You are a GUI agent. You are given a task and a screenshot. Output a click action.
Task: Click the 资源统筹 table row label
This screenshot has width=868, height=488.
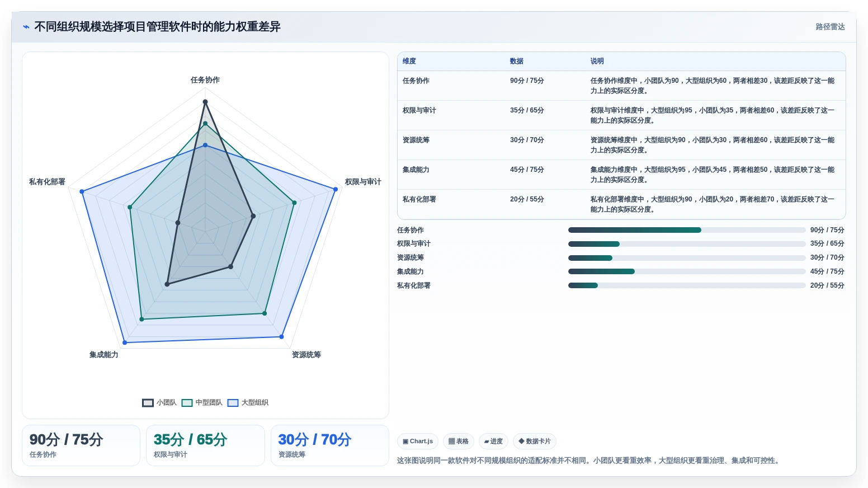point(416,140)
